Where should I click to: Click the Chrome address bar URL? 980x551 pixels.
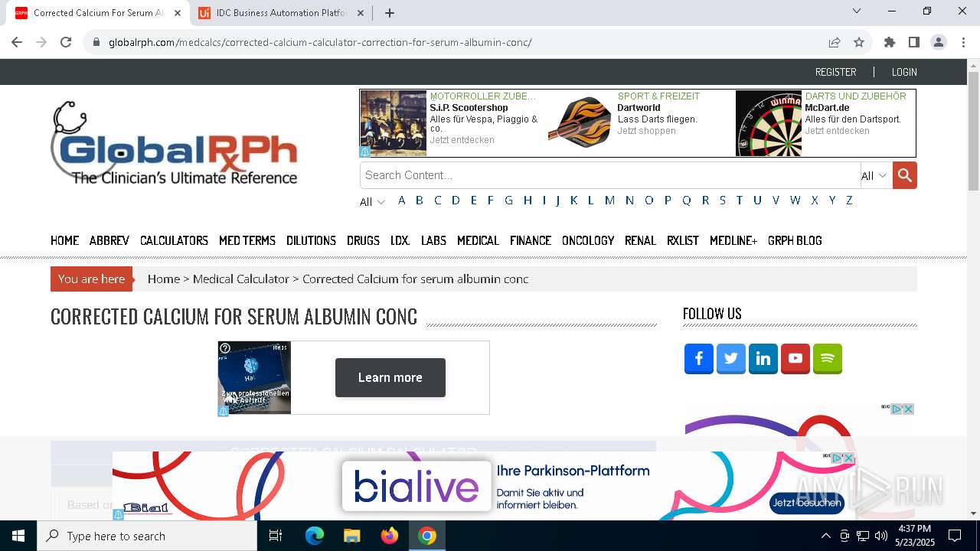click(320, 42)
